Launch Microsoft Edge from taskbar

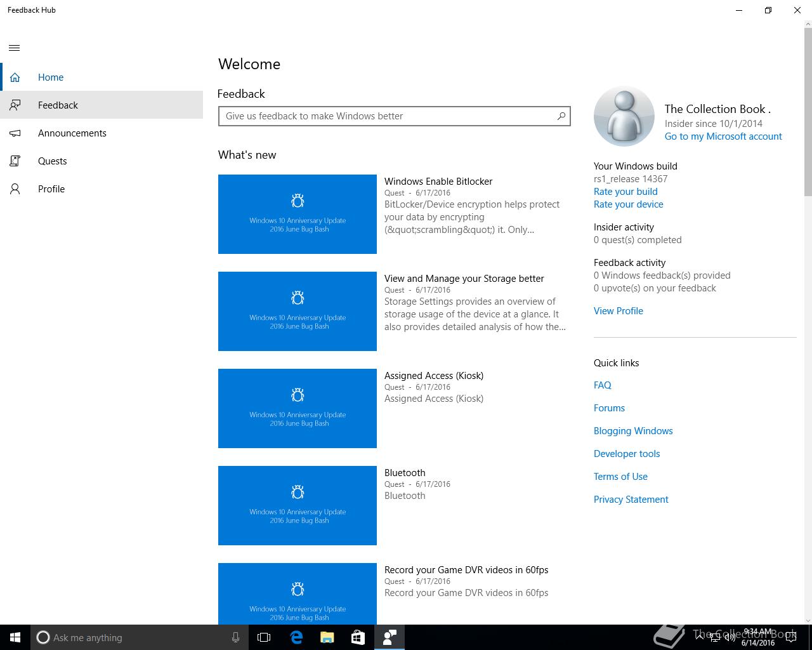pyautogui.click(x=296, y=637)
